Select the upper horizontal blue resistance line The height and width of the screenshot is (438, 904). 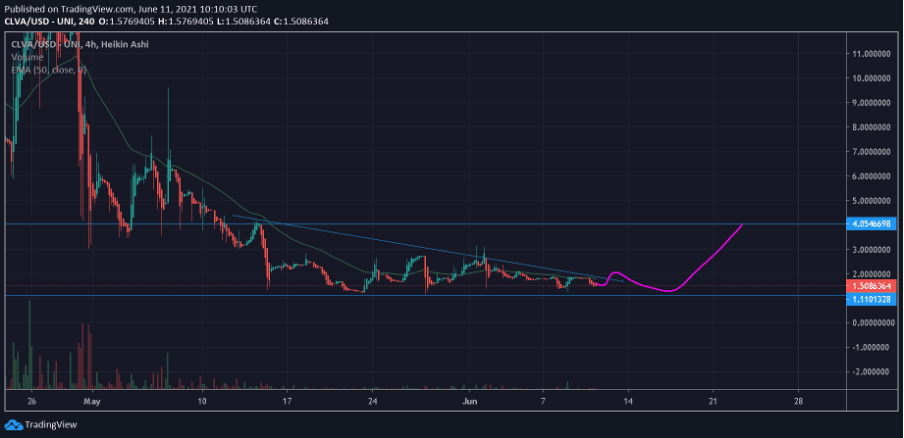tap(500, 224)
